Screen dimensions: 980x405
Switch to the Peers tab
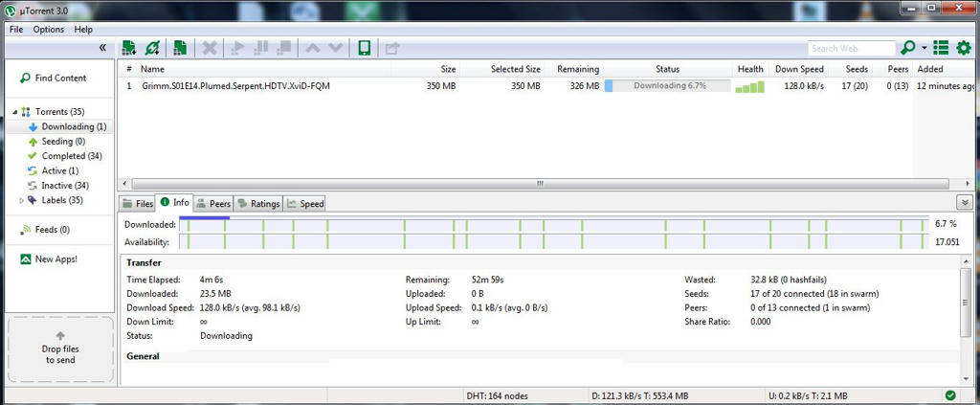click(x=213, y=204)
